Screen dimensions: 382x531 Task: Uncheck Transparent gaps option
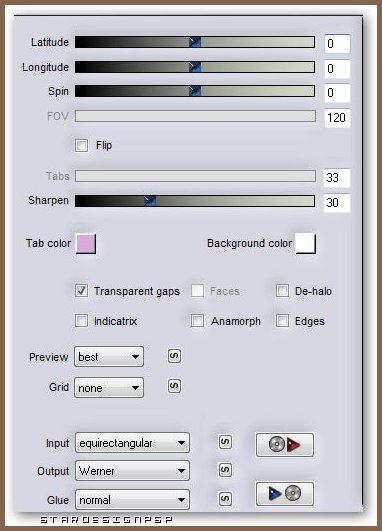click(82, 291)
